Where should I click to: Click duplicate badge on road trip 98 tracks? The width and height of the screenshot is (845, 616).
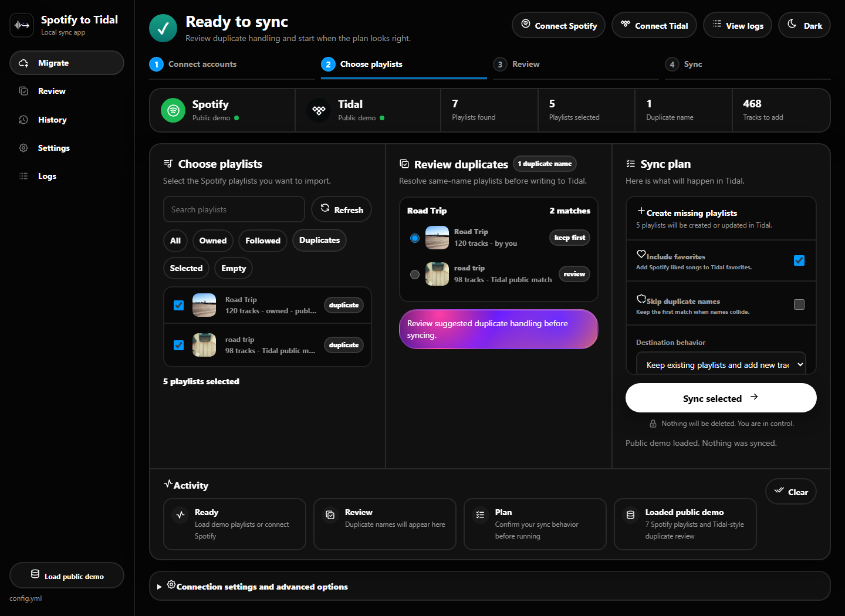click(x=344, y=345)
